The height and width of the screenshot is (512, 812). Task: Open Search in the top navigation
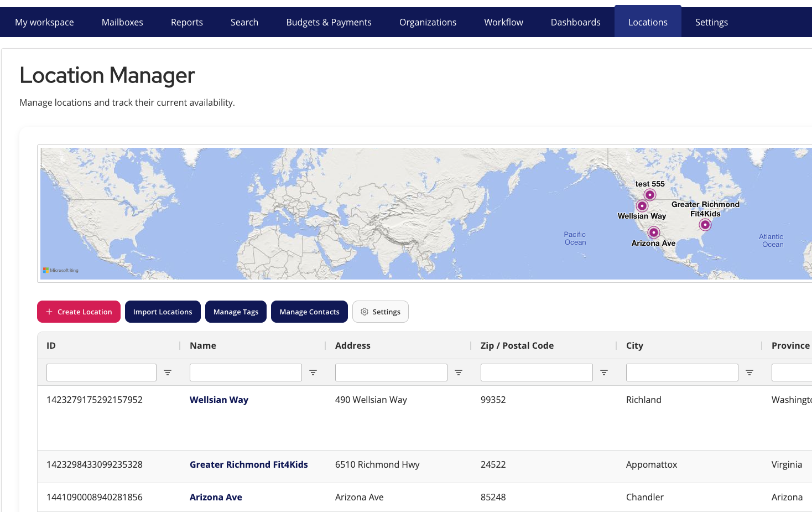click(x=244, y=22)
